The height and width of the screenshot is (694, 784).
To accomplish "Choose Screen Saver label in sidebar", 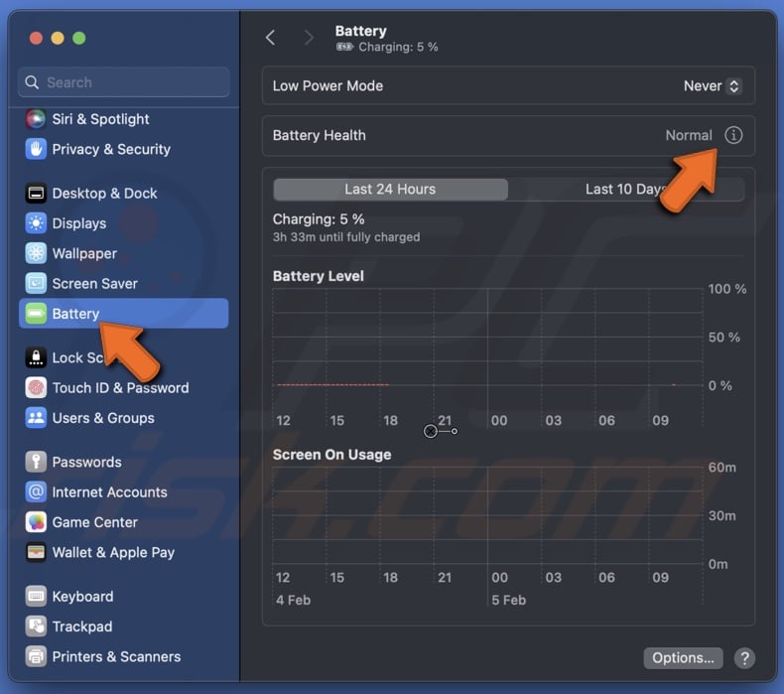I will (x=94, y=283).
